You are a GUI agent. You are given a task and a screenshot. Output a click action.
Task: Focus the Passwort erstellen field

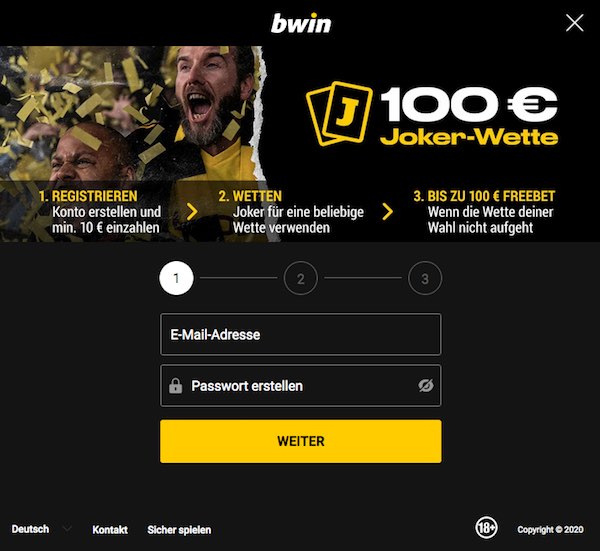click(301, 386)
